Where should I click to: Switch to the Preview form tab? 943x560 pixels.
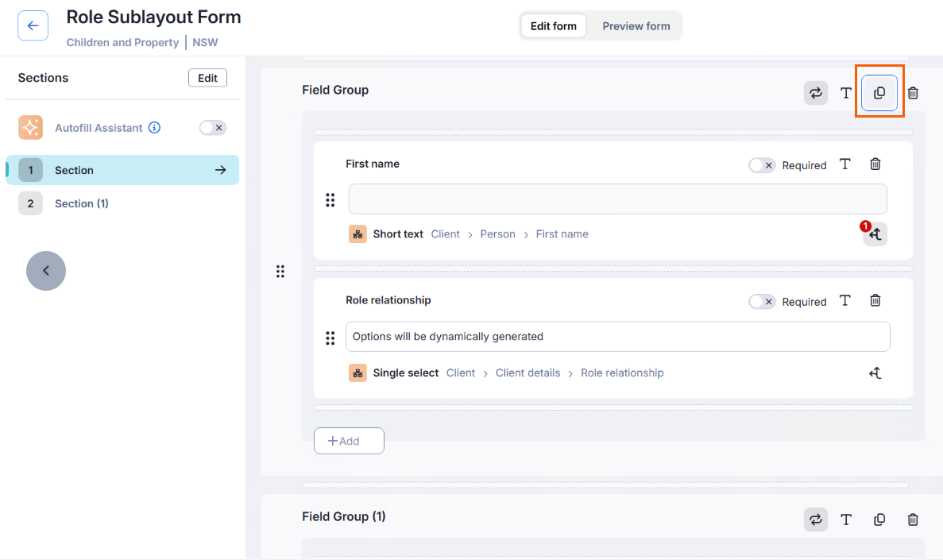(636, 26)
